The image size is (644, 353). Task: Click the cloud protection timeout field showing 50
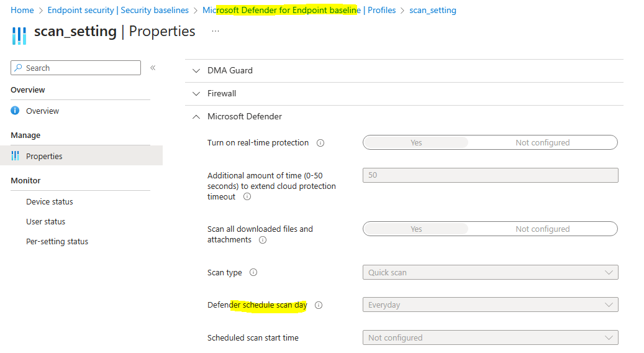[x=491, y=175]
